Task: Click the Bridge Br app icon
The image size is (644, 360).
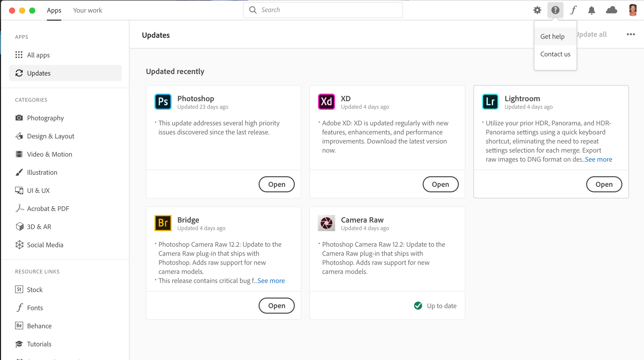Action: click(x=163, y=223)
